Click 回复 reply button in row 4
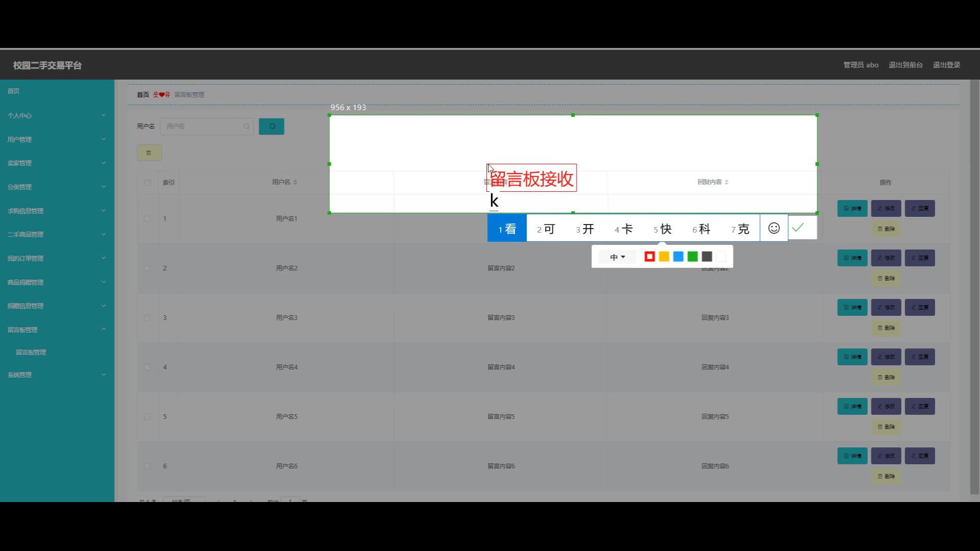 pos(920,357)
